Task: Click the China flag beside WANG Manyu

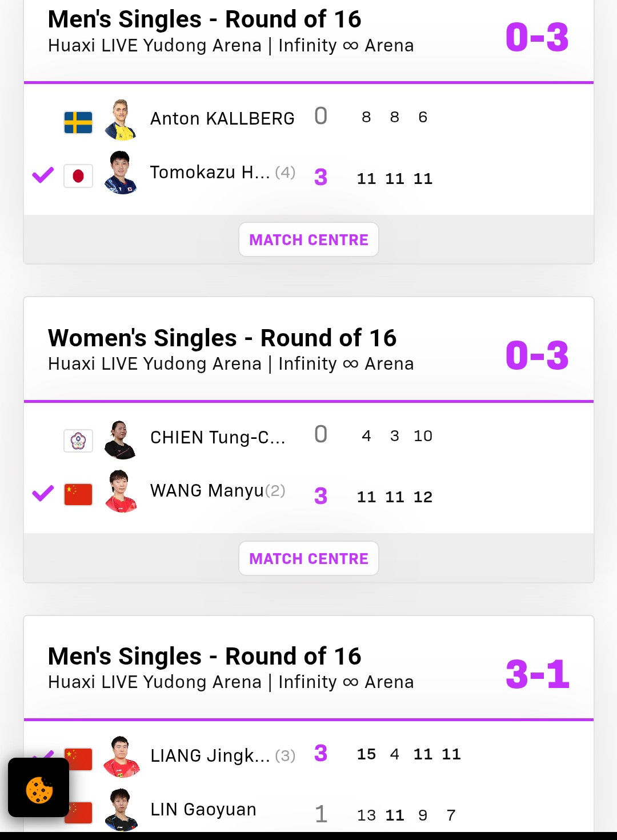Action: pos(78,494)
